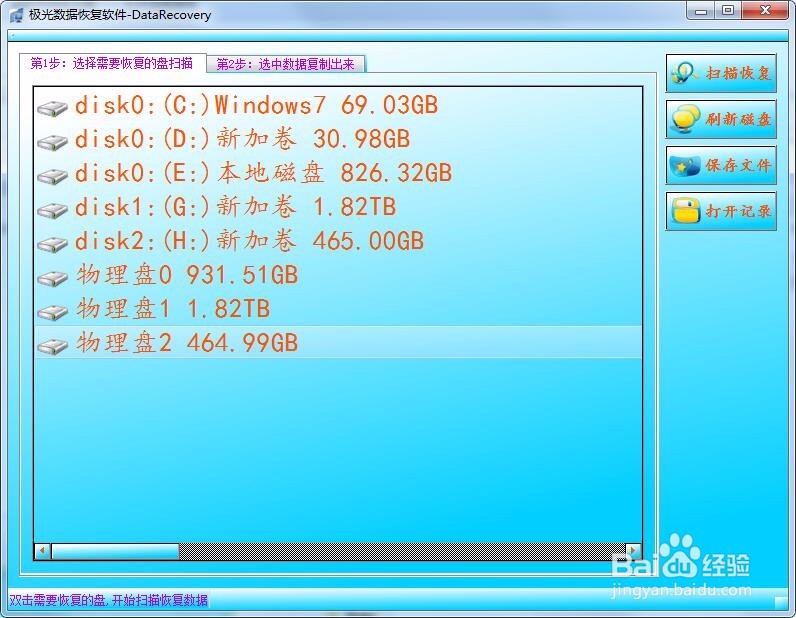Click the drive icon beside disk0 (D:) 30.98GB
Image resolution: width=796 pixels, height=618 pixels.
coord(52,142)
